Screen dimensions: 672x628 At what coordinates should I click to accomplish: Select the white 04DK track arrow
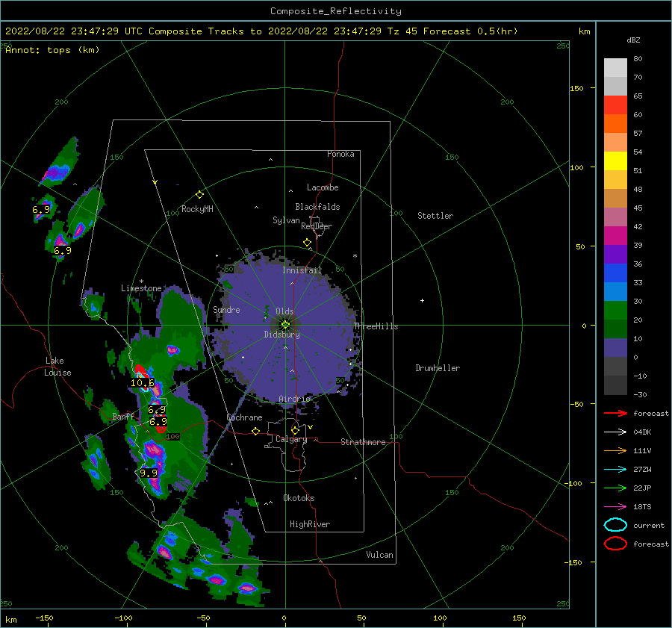click(x=615, y=432)
